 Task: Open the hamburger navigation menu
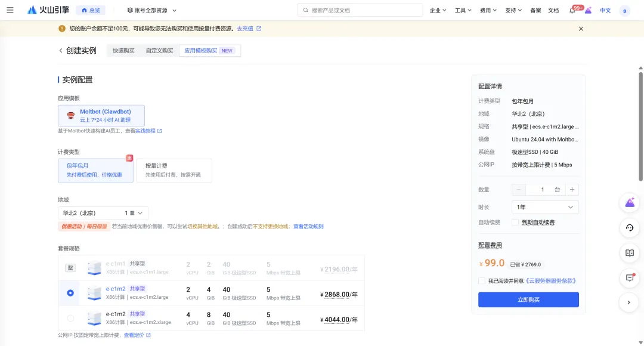[10, 10]
